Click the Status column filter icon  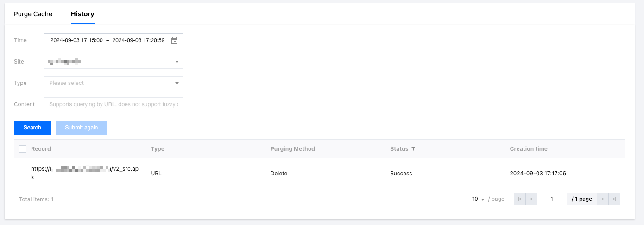413,149
